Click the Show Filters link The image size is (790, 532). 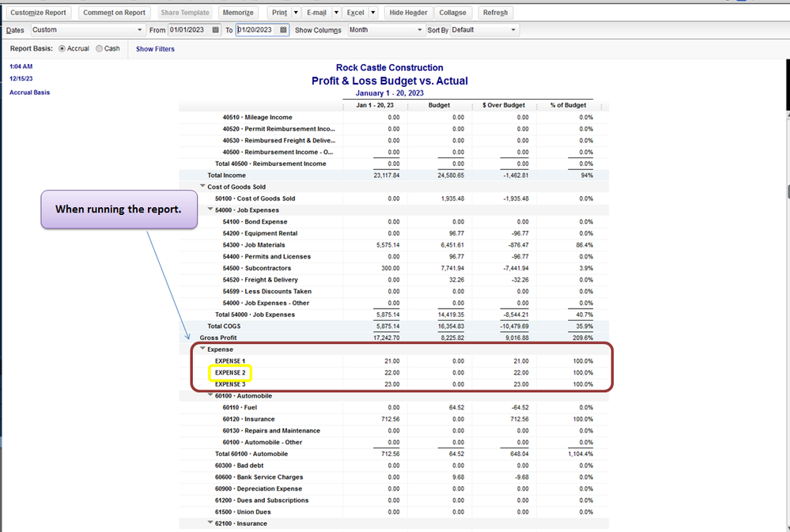[x=155, y=49]
